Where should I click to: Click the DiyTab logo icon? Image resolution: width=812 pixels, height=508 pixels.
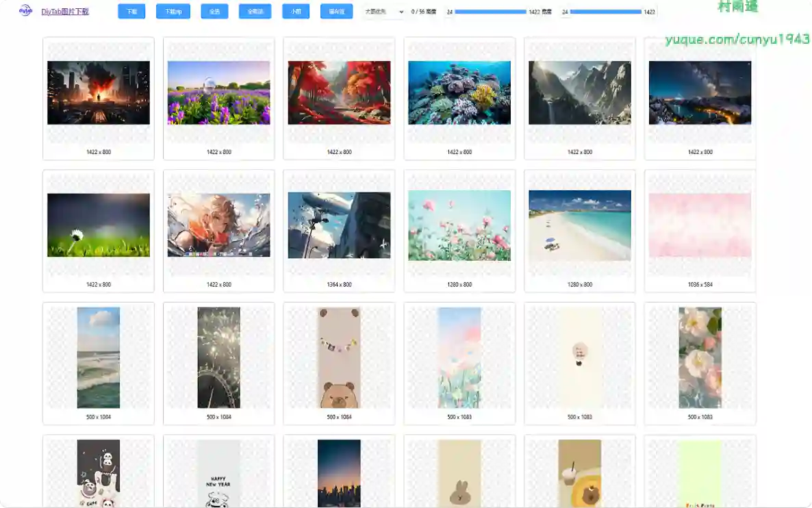pos(25,11)
